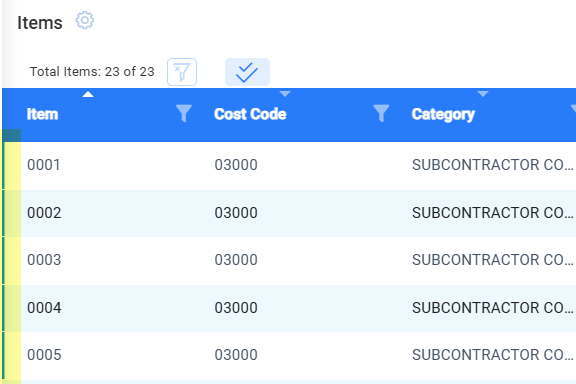
Task: Click the yellow marker of row 0001
Action: click(12, 166)
